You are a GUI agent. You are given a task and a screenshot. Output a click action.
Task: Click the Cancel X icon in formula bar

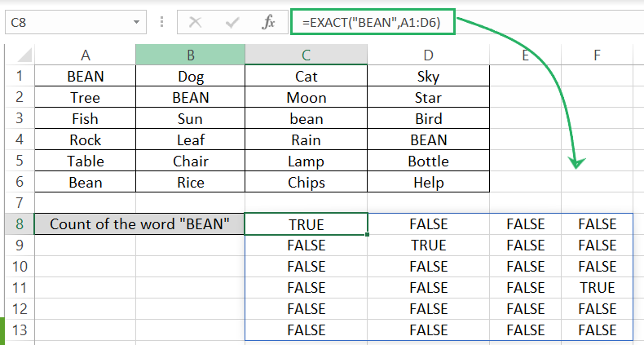pyautogui.click(x=196, y=24)
